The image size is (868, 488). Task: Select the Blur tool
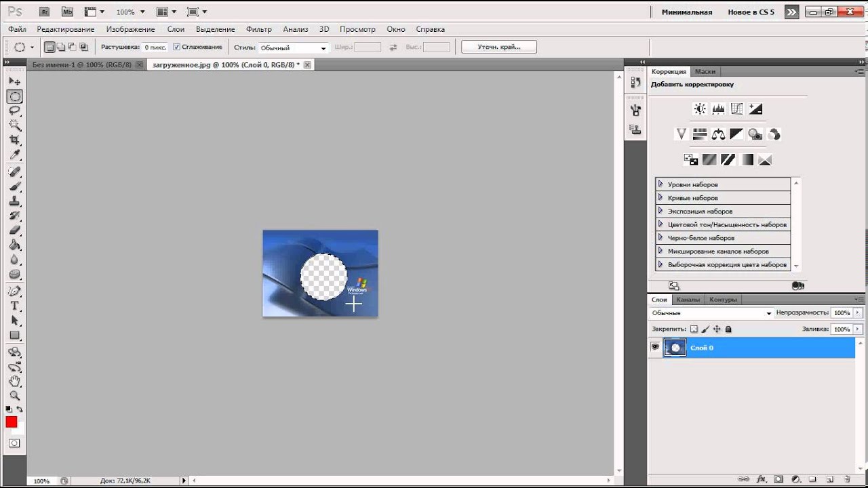(14, 260)
